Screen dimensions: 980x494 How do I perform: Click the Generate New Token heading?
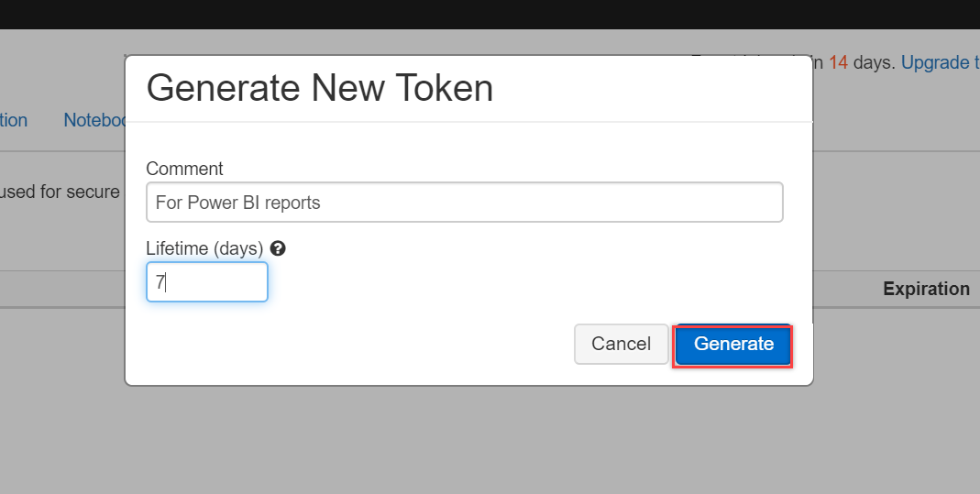[x=320, y=88]
